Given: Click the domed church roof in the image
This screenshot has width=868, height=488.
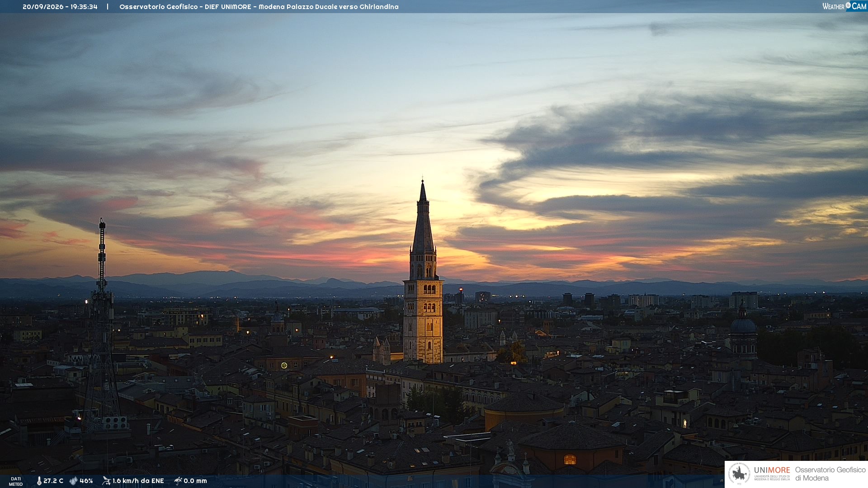Looking at the screenshot, I should click(743, 324).
